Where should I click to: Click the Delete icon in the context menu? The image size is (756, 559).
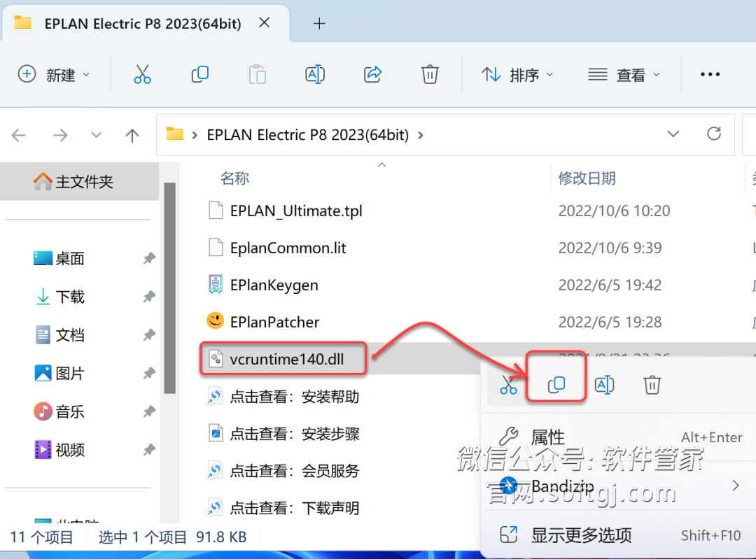[x=652, y=384]
